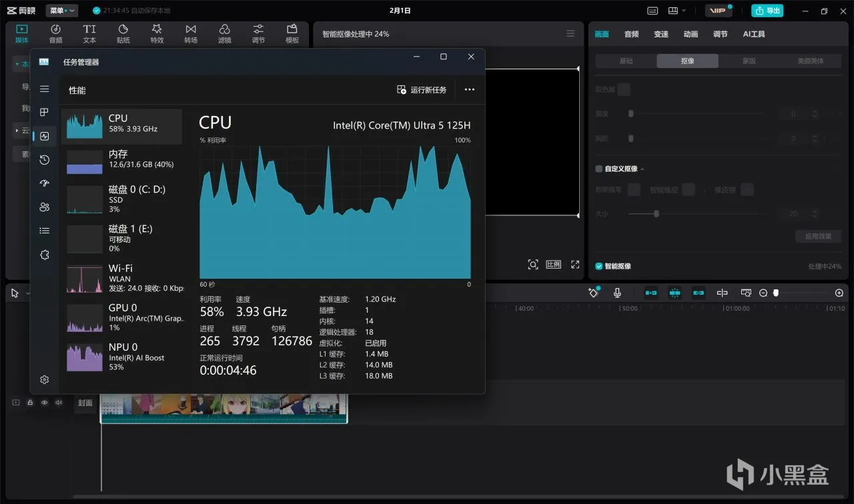This screenshot has width=854, height=504.
Task: Click the microphone record voiceover icon
Action: coord(617,293)
